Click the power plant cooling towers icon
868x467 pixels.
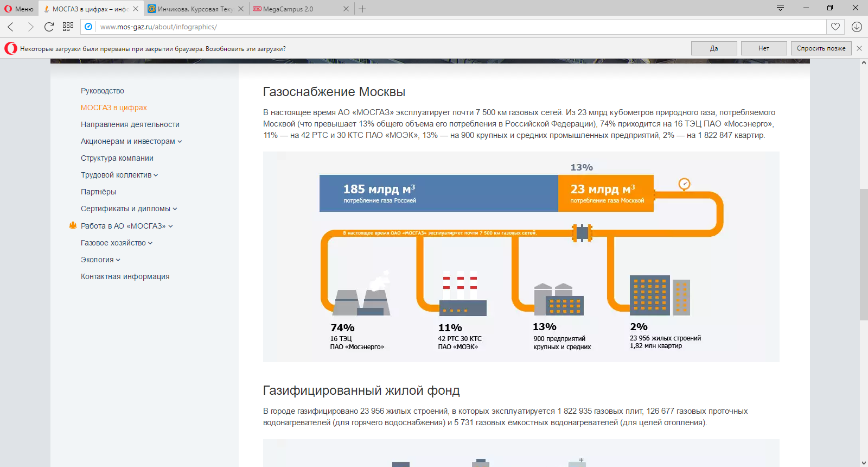(362, 294)
